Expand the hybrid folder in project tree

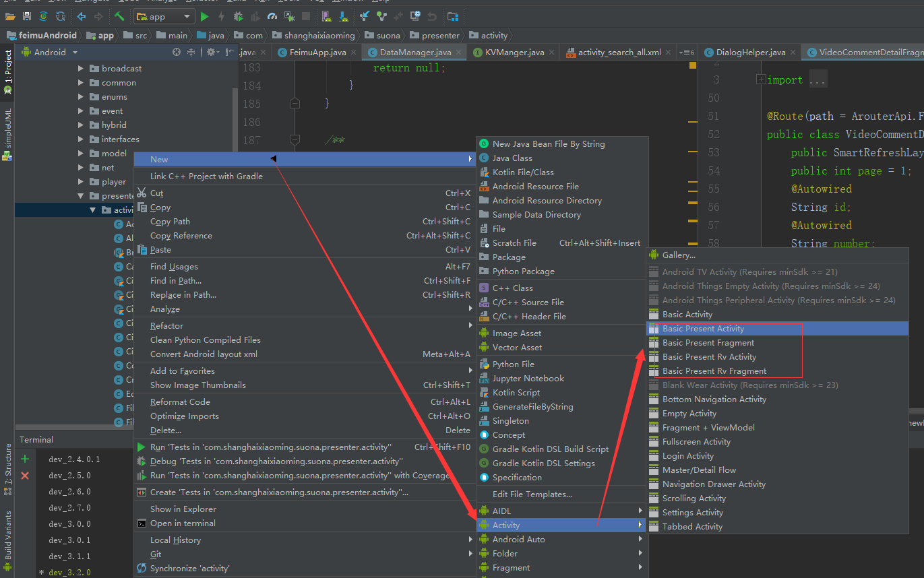[81, 125]
